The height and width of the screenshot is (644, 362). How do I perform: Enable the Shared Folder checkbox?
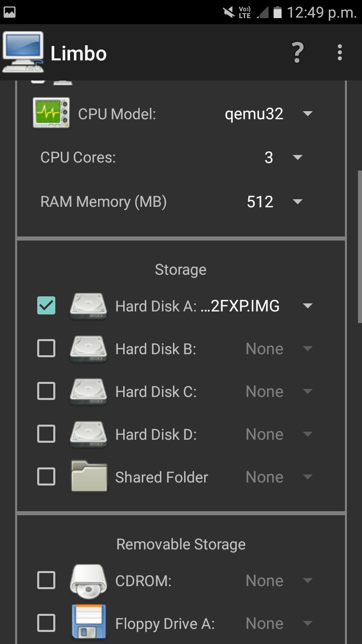pos(46,476)
